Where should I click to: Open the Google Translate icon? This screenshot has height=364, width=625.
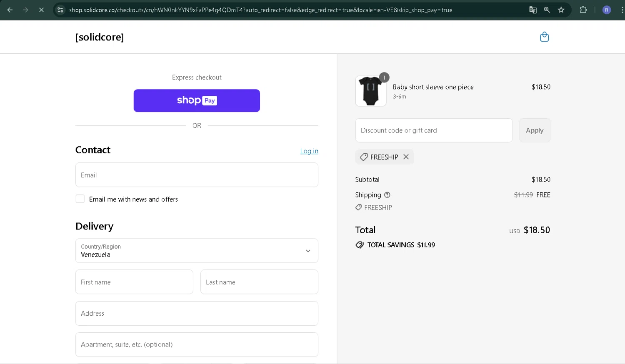coord(533,10)
